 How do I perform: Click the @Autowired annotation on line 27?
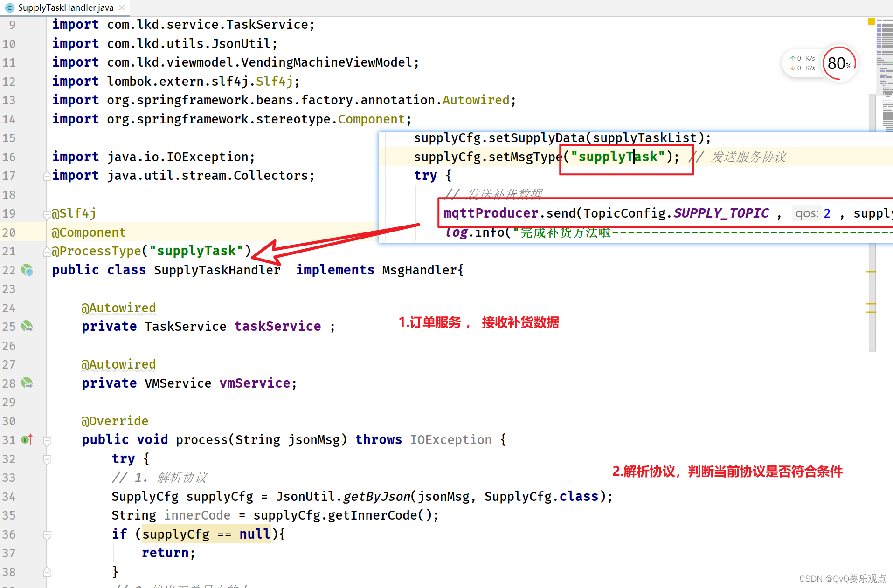(x=118, y=364)
